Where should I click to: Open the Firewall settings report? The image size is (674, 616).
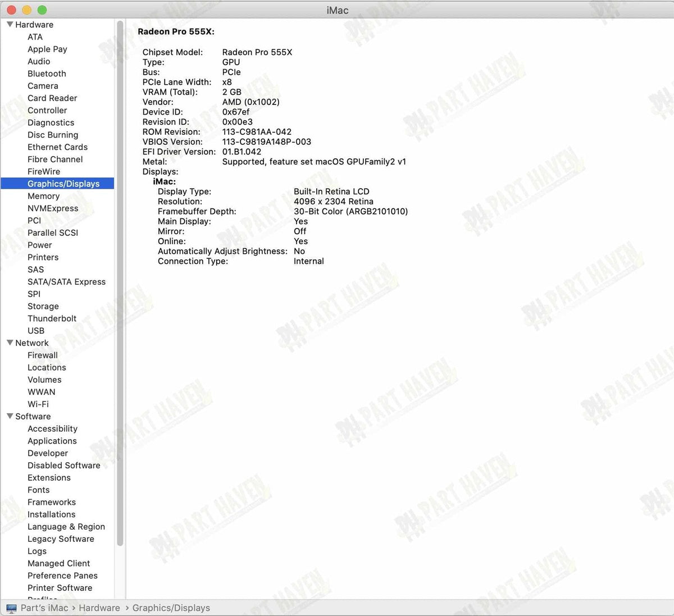(x=43, y=355)
